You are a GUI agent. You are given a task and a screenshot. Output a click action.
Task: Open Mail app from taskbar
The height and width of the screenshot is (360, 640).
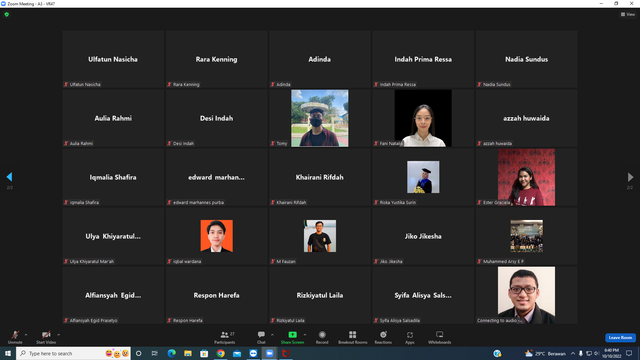coord(237,353)
